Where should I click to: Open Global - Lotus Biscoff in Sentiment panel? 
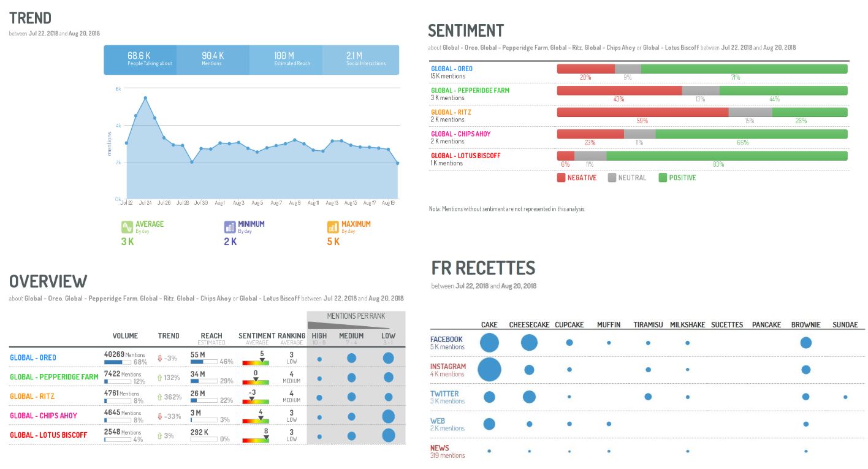point(465,156)
